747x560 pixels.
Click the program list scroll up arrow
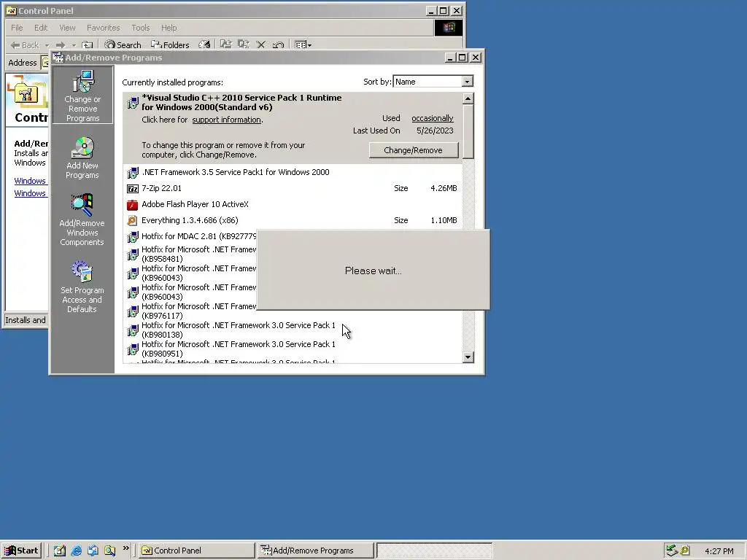tap(468, 98)
